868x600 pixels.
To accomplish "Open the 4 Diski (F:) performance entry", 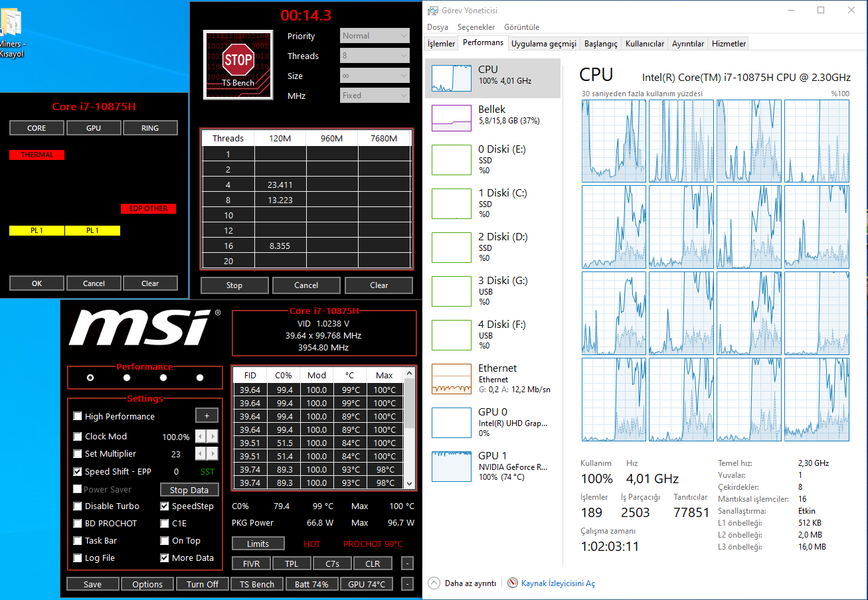I will pyautogui.click(x=493, y=335).
